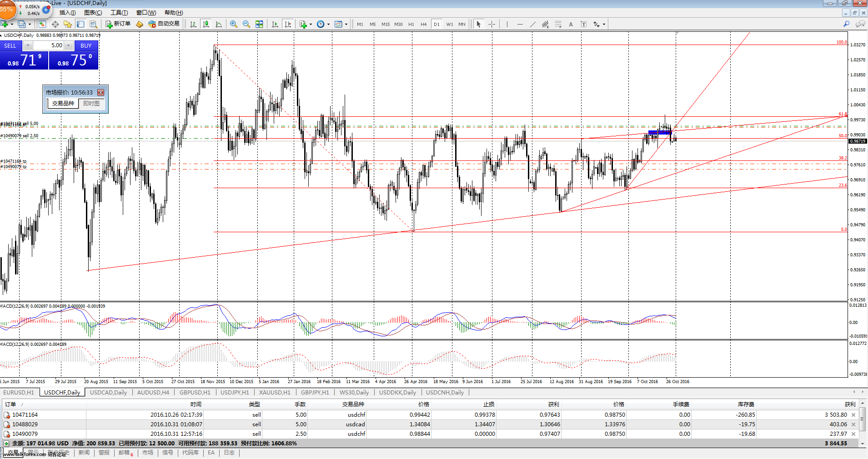868x459 pixels.
Task: Toggle the Chart Shift icon
Action: pos(287,24)
